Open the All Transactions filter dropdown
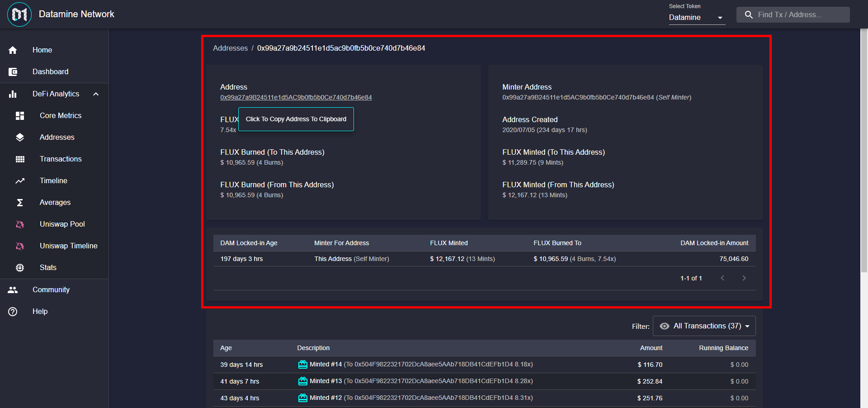Viewport: 868px width, 408px height. coord(704,326)
